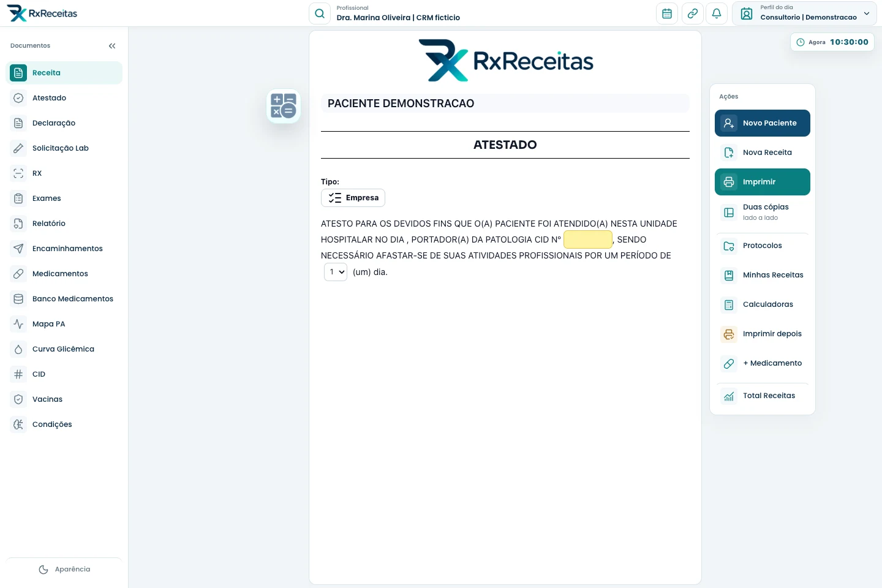Add a medication with + Medicamento
Viewport: 882px width, 588px height.
tap(763, 363)
